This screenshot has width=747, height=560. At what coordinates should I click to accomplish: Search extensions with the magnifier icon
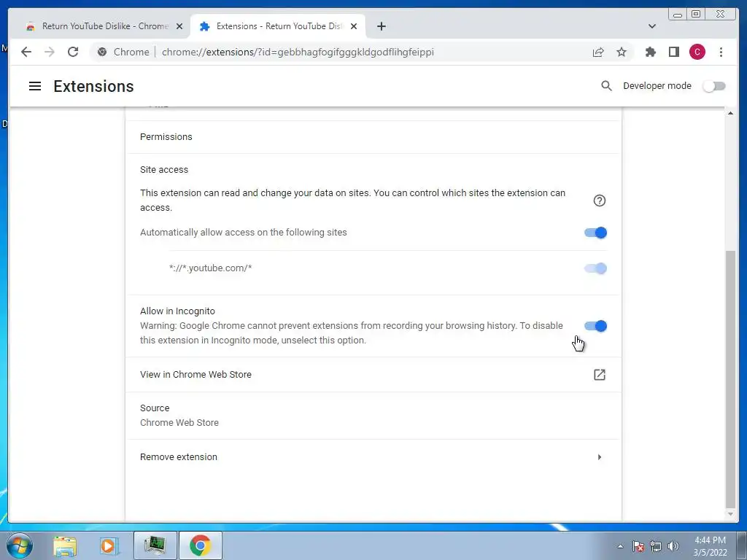tap(606, 86)
